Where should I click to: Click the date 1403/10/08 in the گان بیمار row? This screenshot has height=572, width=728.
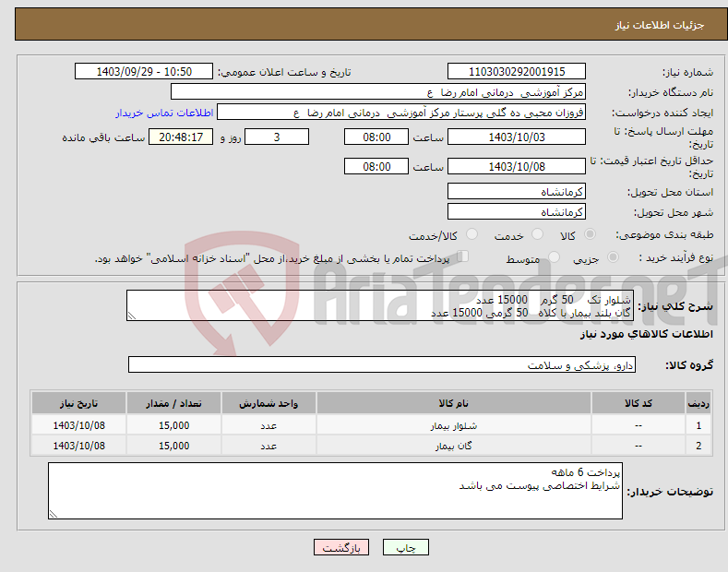[x=79, y=446]
